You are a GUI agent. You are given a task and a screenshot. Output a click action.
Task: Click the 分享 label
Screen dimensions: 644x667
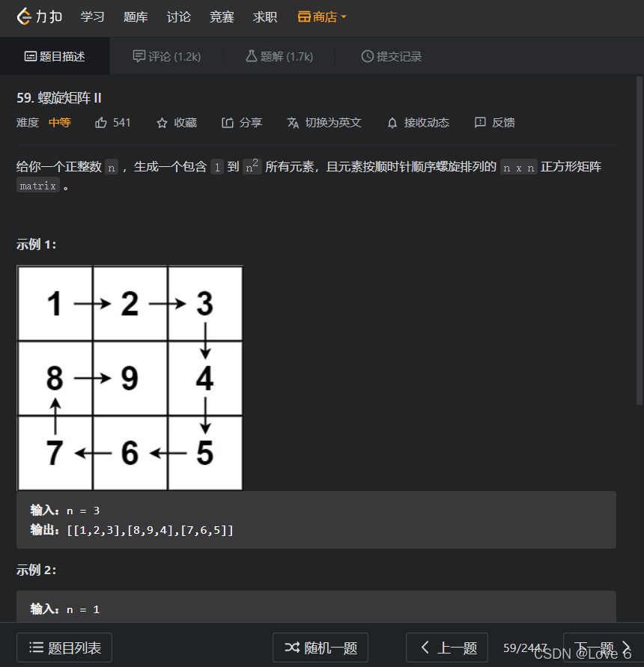[x=251, y=123]
